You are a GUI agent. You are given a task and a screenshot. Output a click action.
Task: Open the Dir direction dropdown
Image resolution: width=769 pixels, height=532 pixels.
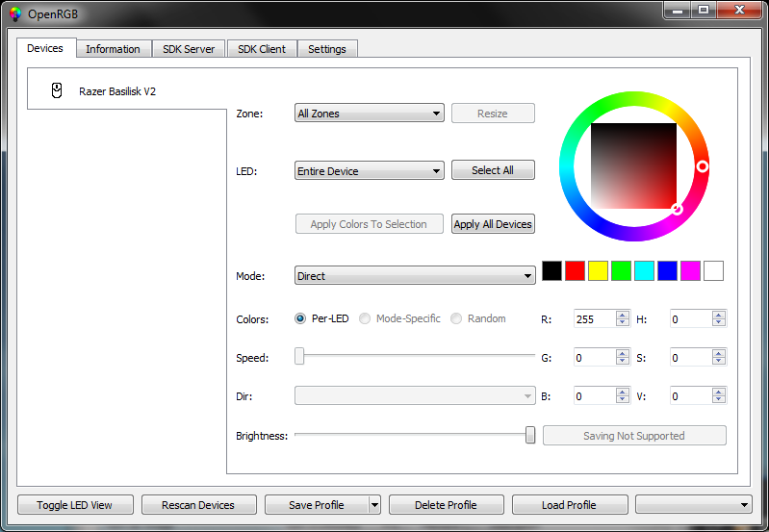pos(415,395)
